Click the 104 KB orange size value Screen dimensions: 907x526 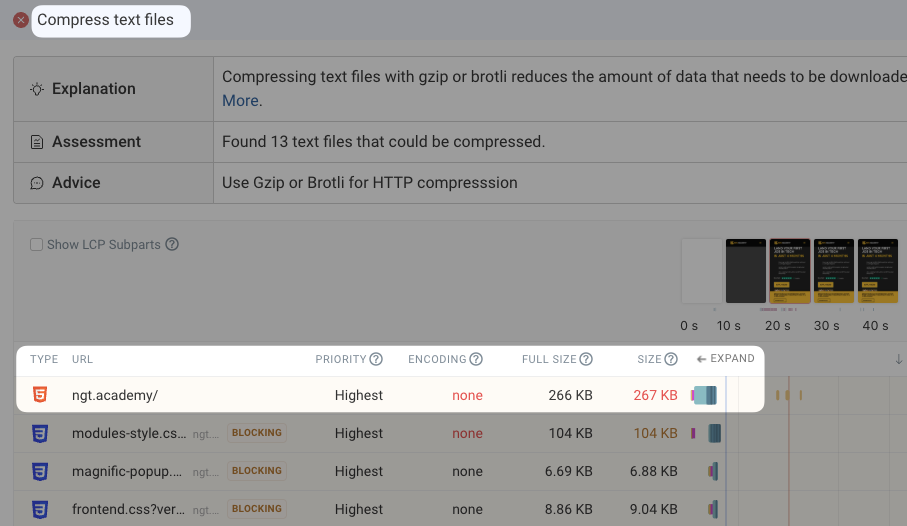pos(655,433)
